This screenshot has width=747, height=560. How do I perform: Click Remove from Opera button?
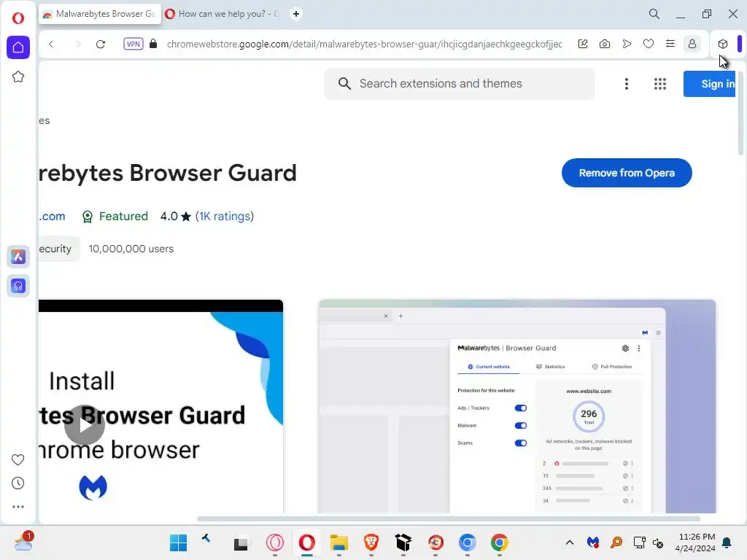click(627, 173)
